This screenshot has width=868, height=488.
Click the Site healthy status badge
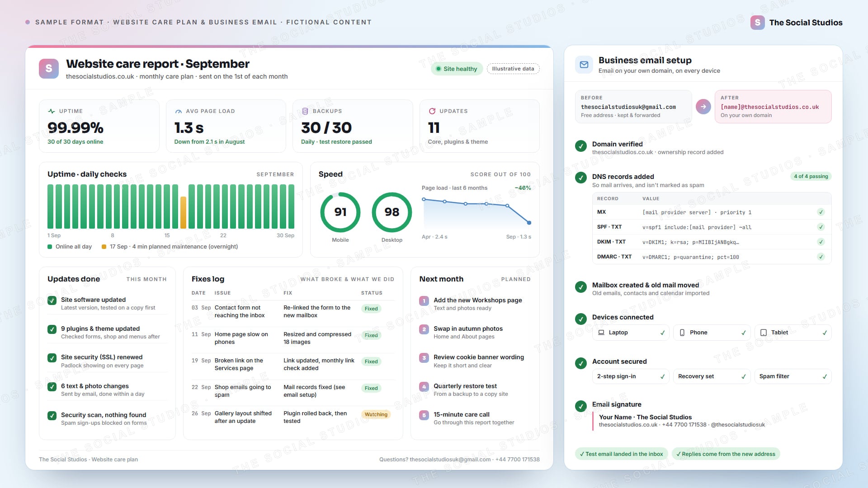457,69
